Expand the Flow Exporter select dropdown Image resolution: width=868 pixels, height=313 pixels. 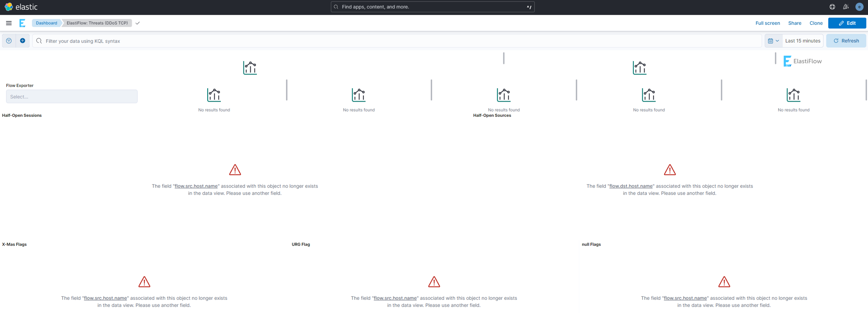tap(72, 96)
